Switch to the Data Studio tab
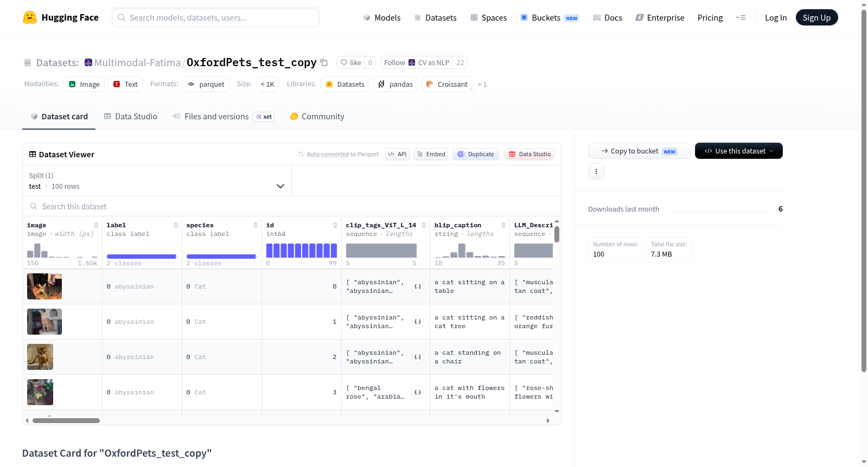This screenshot has width=868, height=467. point(131,116)
